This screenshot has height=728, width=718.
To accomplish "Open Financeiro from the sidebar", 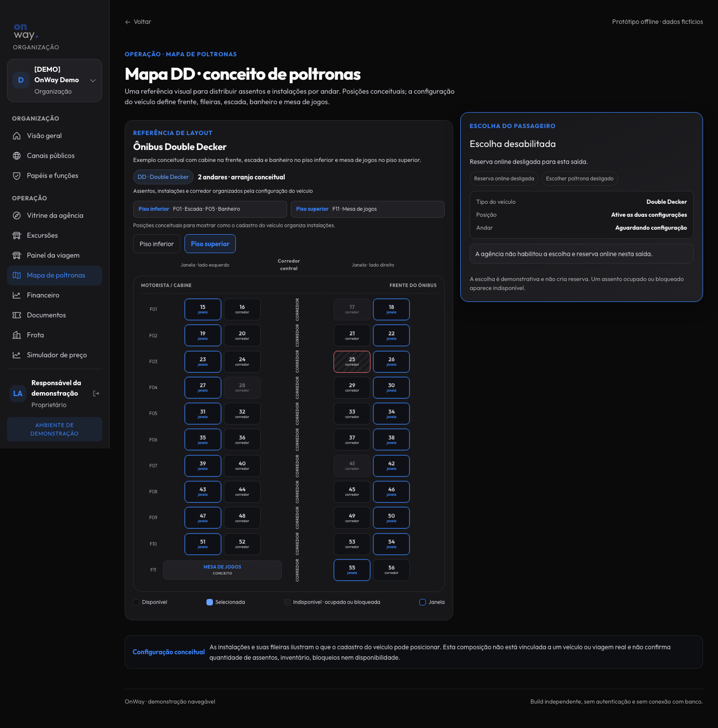I will tap(54, 295).
